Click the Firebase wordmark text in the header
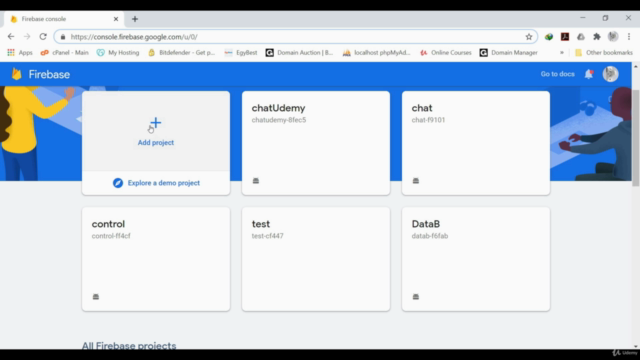Viewport: 640px width, 360px height. coord(49,74)
